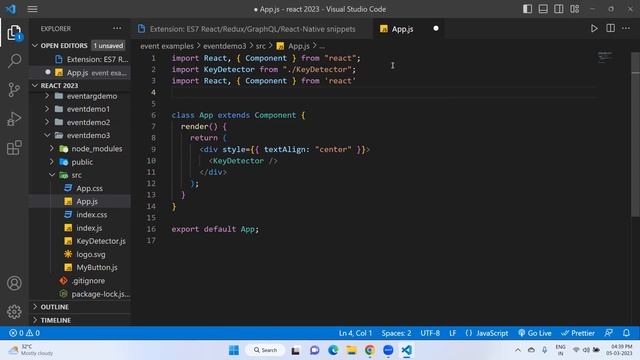Start Go Live server
The image size is (640, 360).
535,333
